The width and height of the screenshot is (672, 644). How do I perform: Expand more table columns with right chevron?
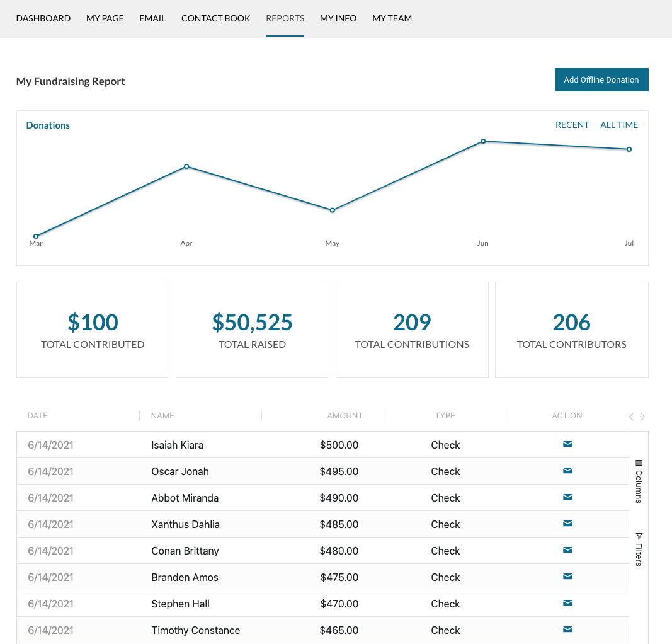point(643,417)
